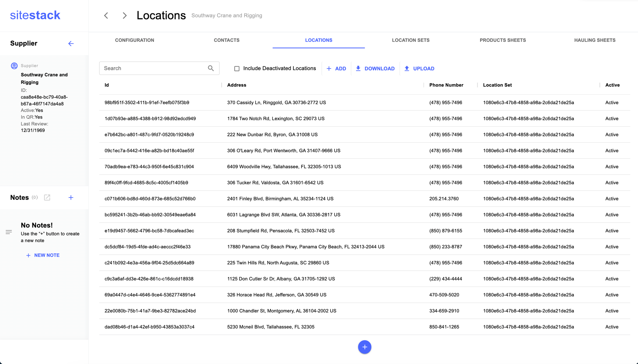Click the Upload icon next to Download
This screenshot has height=364, width=638.
407,68
